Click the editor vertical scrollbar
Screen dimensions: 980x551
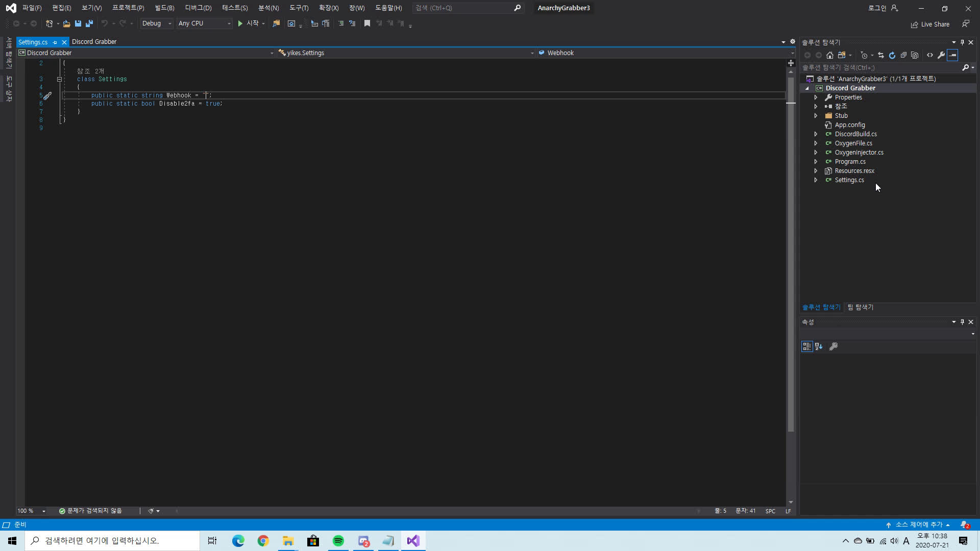point(791,255)
